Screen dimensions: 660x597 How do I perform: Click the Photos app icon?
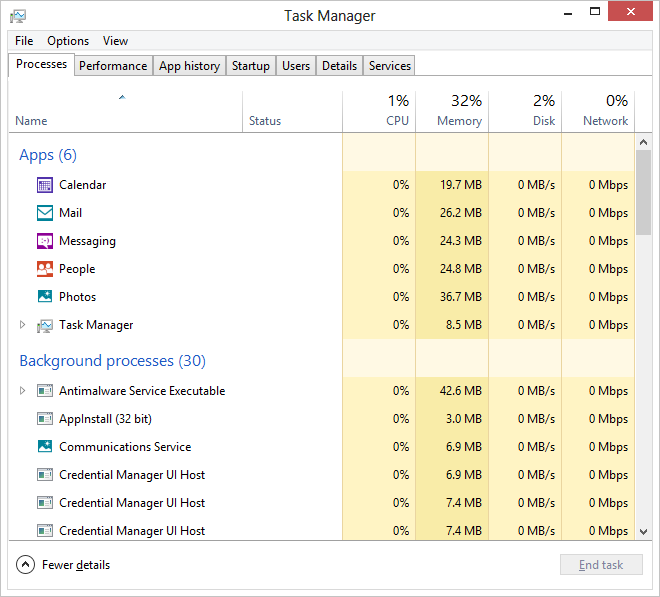tap(45, 296)
